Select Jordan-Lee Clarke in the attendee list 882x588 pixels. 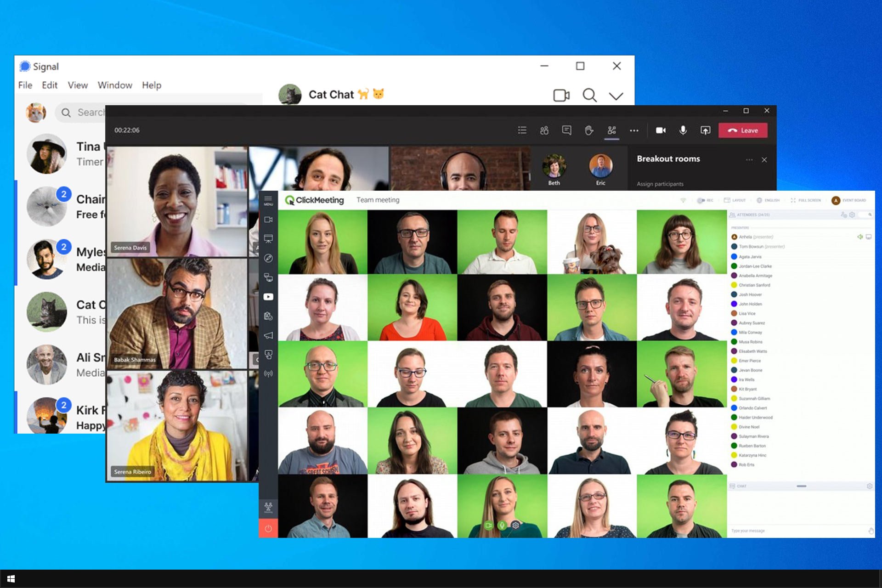pyautogui.click(x=752, y=266)
